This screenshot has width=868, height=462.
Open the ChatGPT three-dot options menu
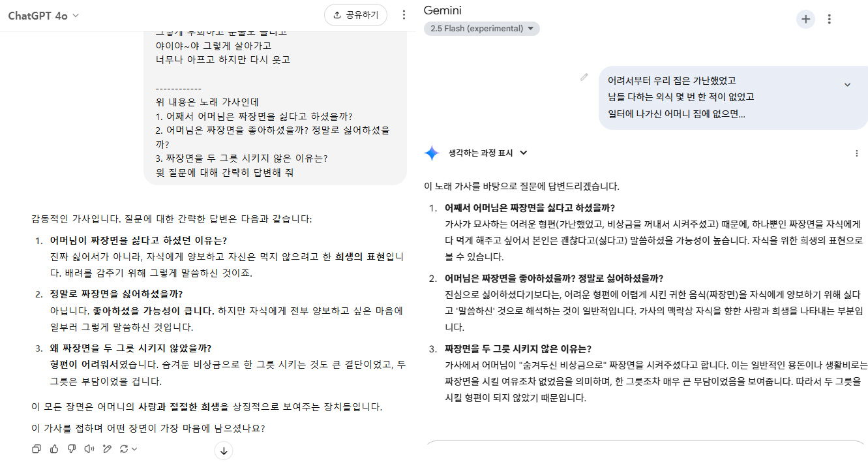coord(404,15)
